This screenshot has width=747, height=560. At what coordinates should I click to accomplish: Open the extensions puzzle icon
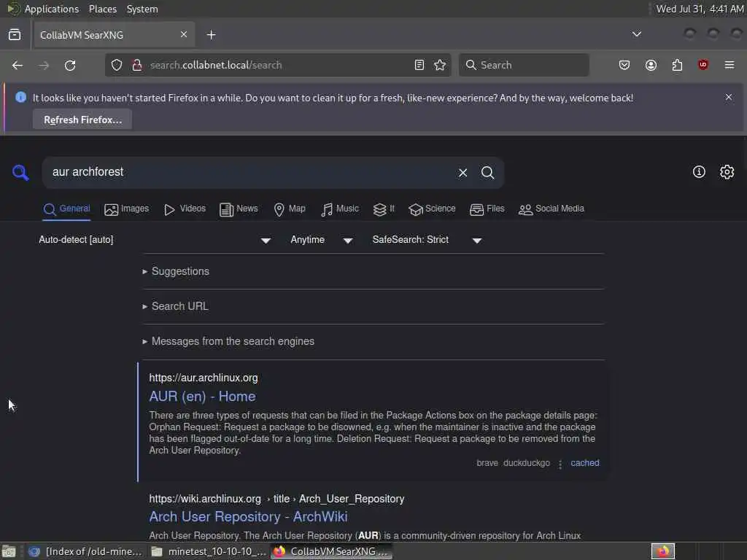tap(677, 65)
